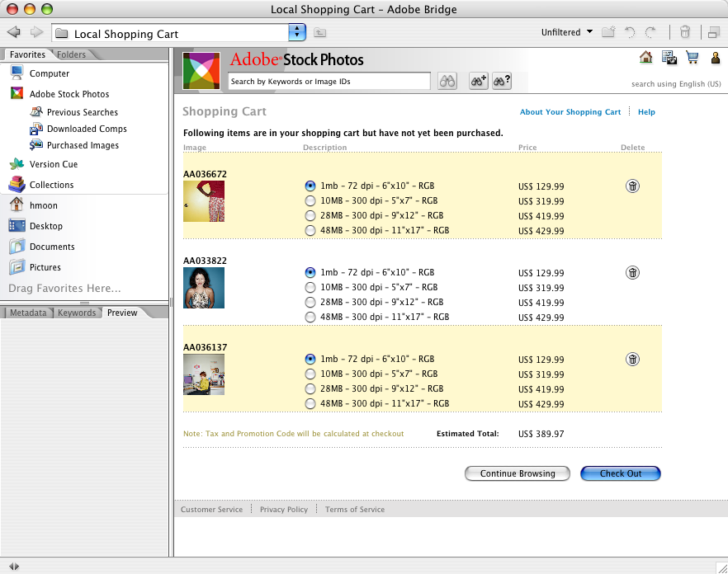Rotate counterclockwise toolbar icon

tap(630, 32)
